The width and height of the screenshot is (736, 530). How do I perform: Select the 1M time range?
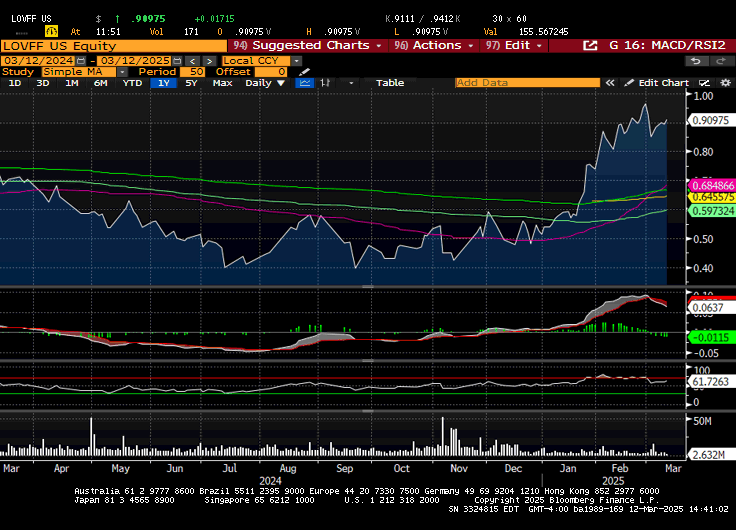71,83
